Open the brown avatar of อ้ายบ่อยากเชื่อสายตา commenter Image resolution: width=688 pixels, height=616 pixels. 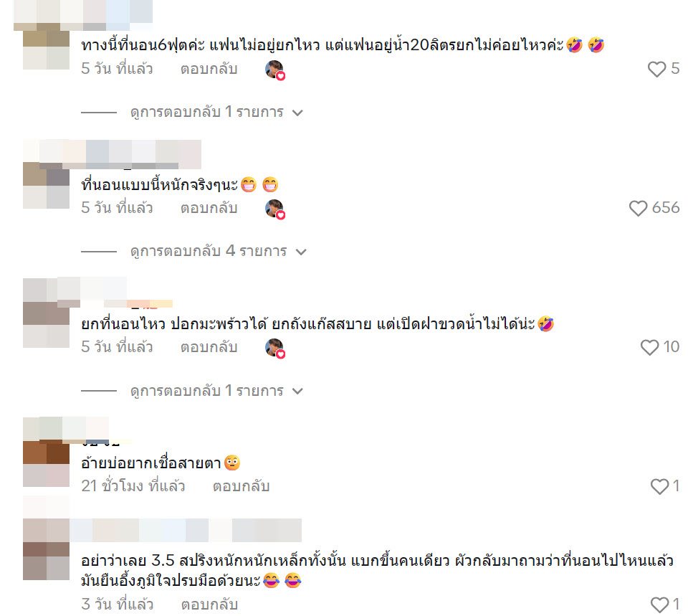point(46,463)
